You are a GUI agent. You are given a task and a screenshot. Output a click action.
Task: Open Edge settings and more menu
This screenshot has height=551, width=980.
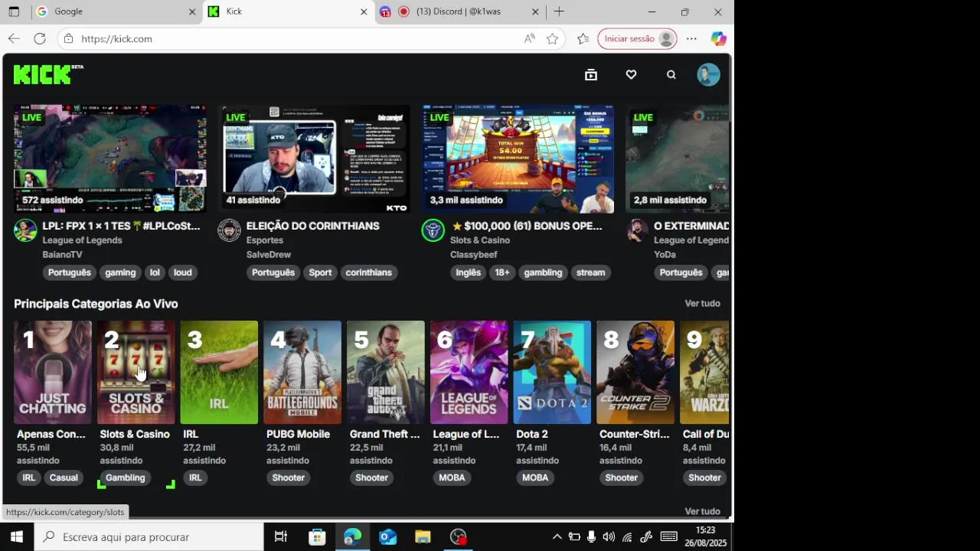(691, 38)
